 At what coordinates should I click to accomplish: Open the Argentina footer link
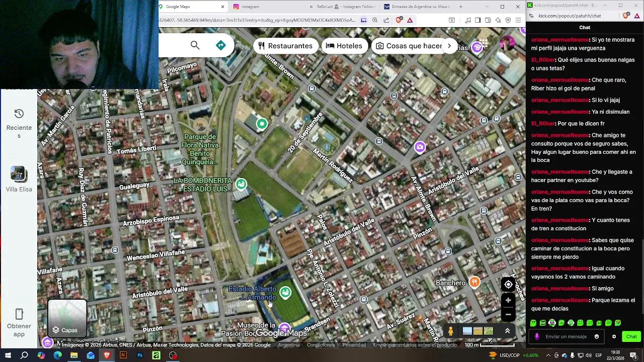tap(289, 345)
